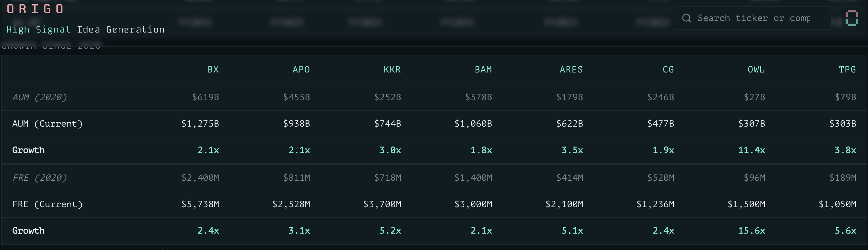Click KKR 2020 AUM value $252B
The width and height of the screenshot is (868, 250).
[388, 97]
